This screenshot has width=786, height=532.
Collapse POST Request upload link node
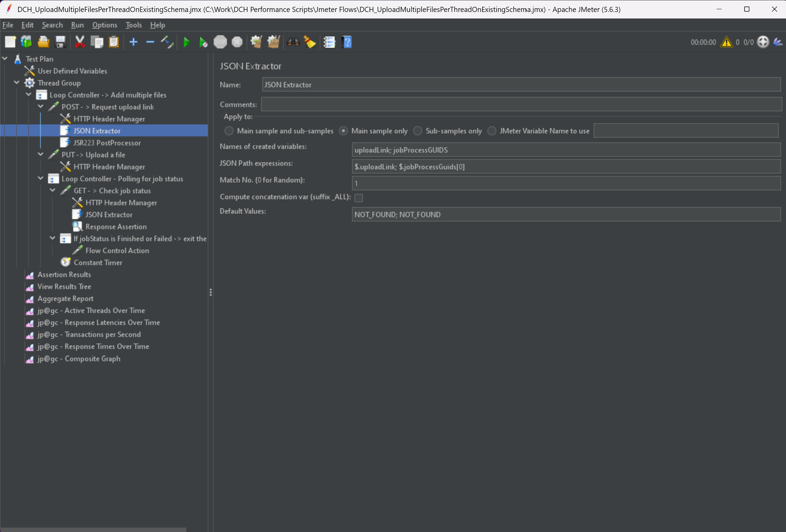[41, 107]
